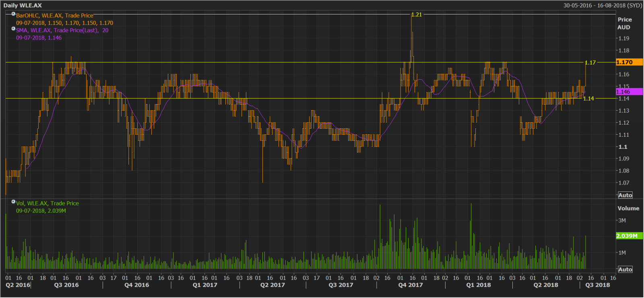
Task: Select the purple 1.146 SMA value tag
Action: [629, 92]
